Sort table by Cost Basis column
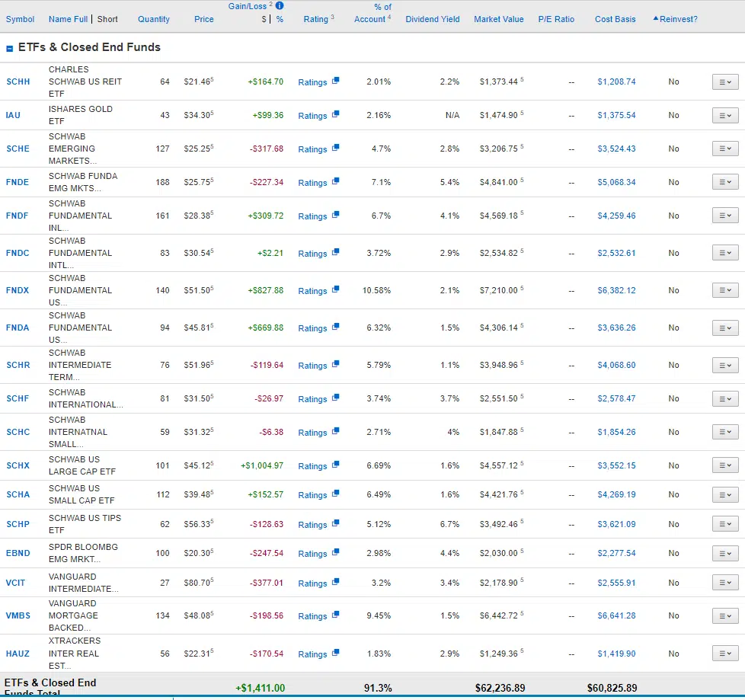 [x=615, y=19]
